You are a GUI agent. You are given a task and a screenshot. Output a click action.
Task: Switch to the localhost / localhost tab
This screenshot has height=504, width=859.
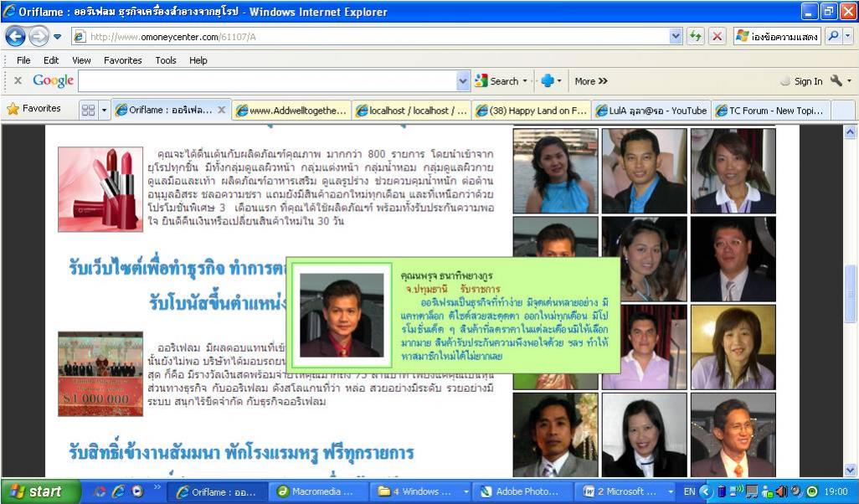click(x=411, y=111)
